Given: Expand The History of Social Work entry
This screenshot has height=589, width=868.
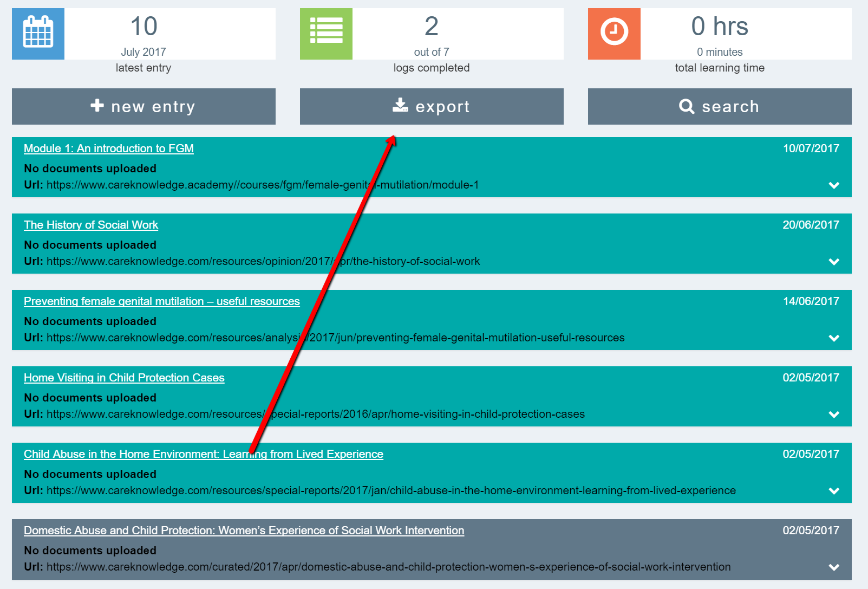Looking at the screenshot, I should [834, 262].
